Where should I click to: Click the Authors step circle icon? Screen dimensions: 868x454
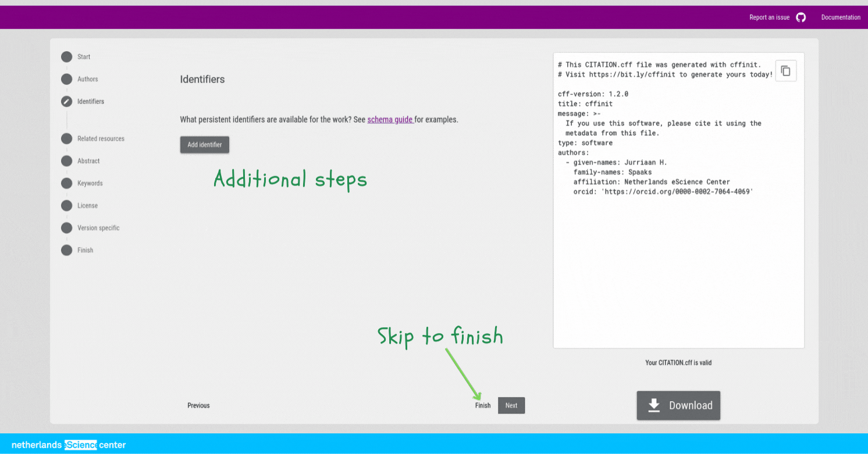67,79
